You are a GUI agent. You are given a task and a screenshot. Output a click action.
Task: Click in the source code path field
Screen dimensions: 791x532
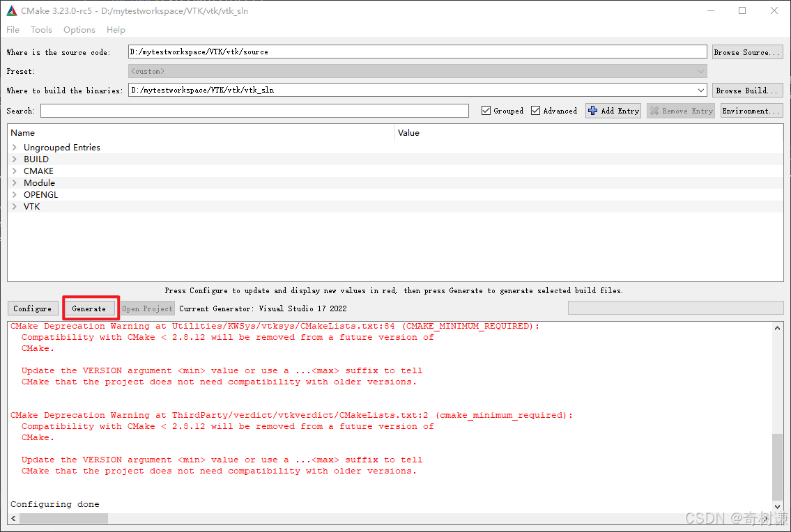(x=417, y=52)
